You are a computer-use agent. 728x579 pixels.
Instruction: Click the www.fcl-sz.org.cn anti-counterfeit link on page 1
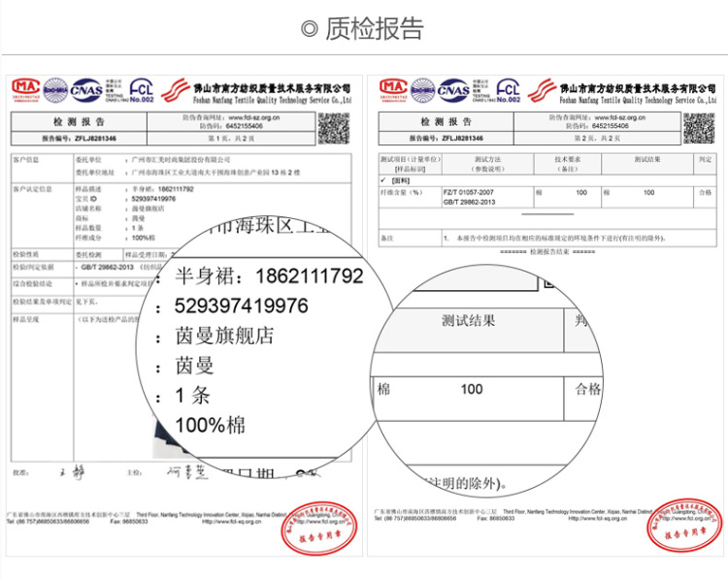[x=253, y=118]
